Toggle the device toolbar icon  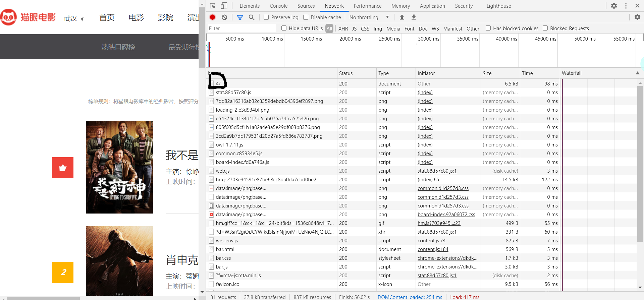pyautogui.click(x=224, y=6)
